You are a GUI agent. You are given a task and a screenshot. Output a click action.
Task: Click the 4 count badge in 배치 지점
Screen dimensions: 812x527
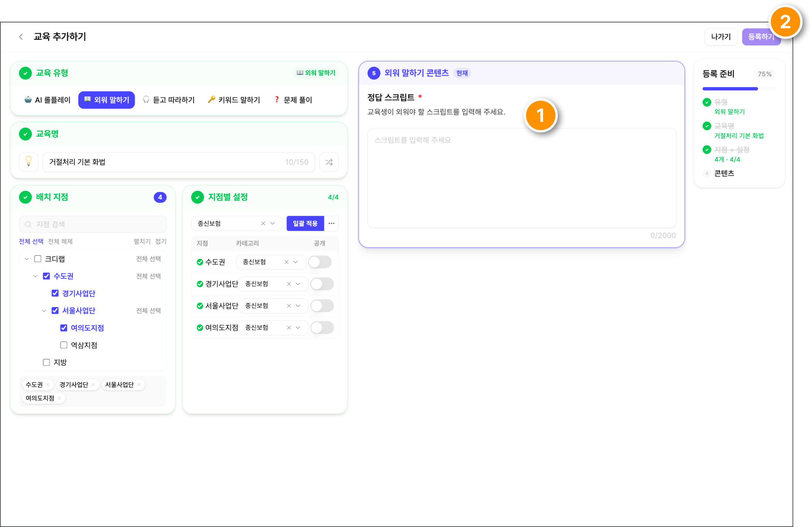160,197
